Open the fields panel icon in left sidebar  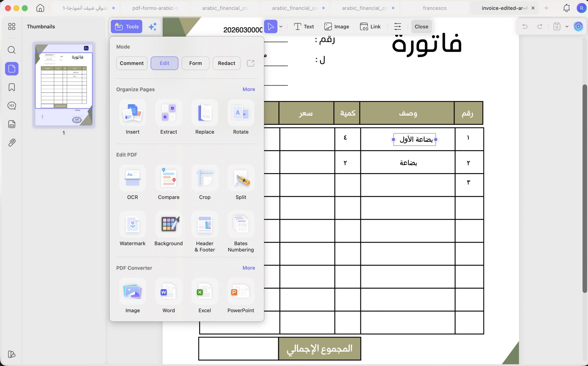(x=12, y=124)
